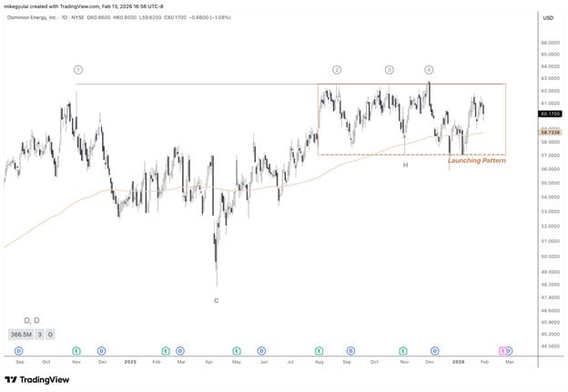Open the November 2024 earnings marker
This screenshot has width=568, height=392.
coord(76,351)
